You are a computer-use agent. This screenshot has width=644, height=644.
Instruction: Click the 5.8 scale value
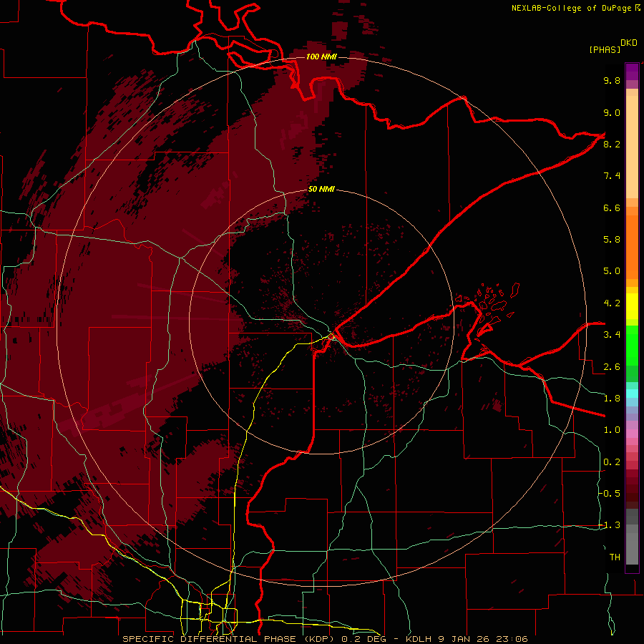click(x=612, y=240)
